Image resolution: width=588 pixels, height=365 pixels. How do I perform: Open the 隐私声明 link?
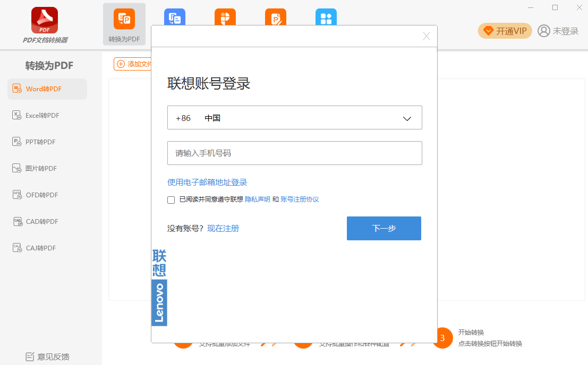coord(257,199)
